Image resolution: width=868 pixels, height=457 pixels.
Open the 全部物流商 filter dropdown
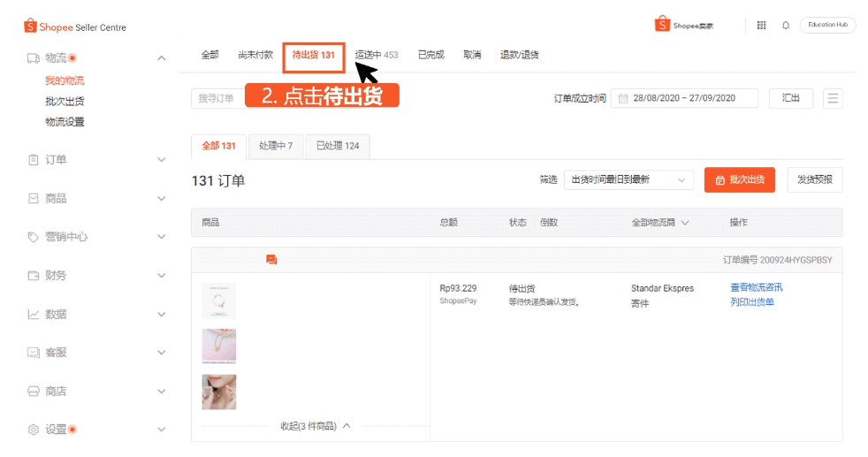(660, 223)
